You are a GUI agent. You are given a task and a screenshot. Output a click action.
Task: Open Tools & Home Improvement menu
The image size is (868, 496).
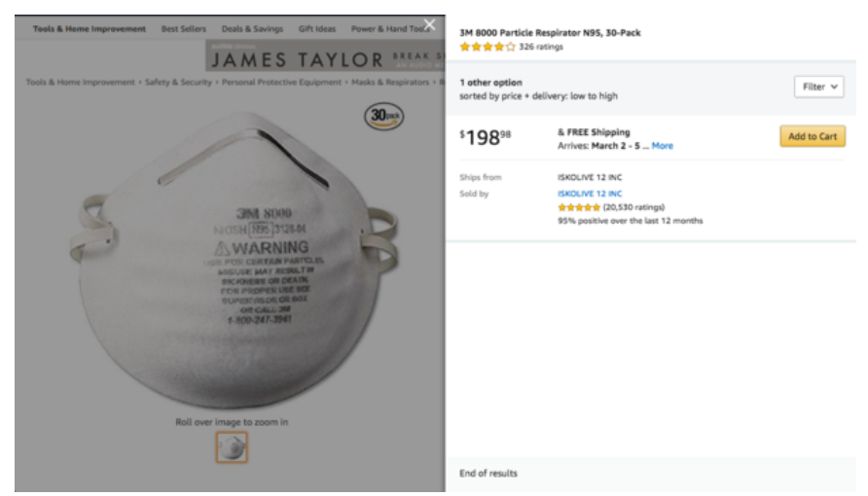click(x=90, y=29)
